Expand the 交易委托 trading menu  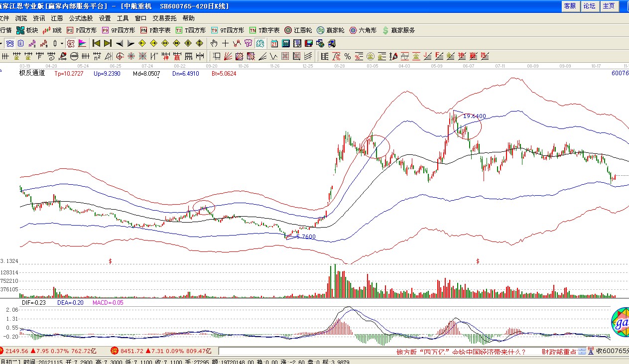(x=164, y=18)
